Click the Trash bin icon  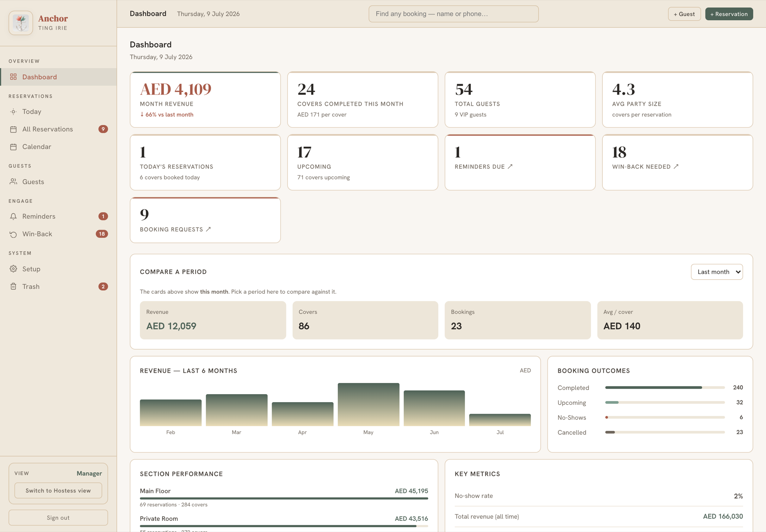click(13, 286)
